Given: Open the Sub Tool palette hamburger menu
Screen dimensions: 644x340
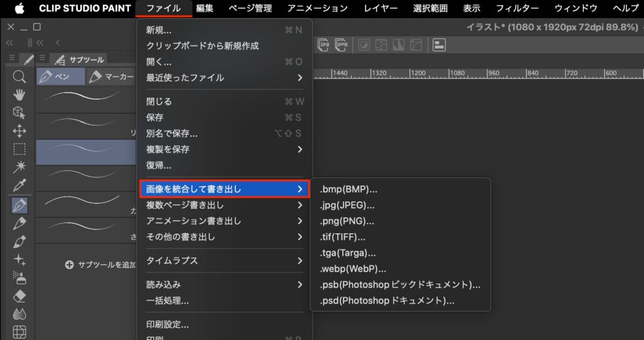Looking at the screenshot, I should [x=42, y=58].
